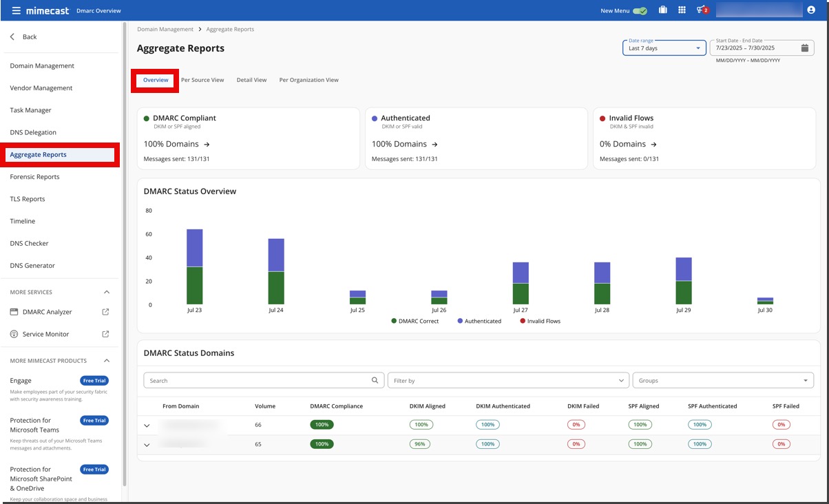Collapse the More Services section

click(106, 292)
